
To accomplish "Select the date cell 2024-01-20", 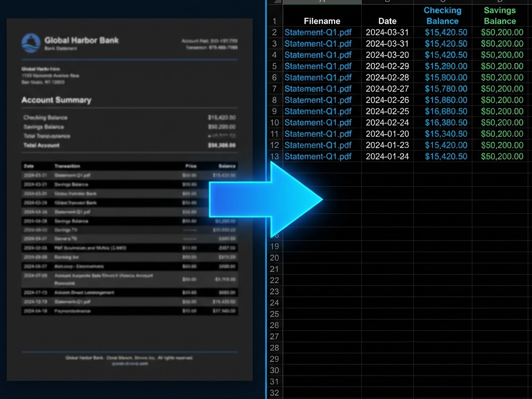I will click(x=387, y=134).
